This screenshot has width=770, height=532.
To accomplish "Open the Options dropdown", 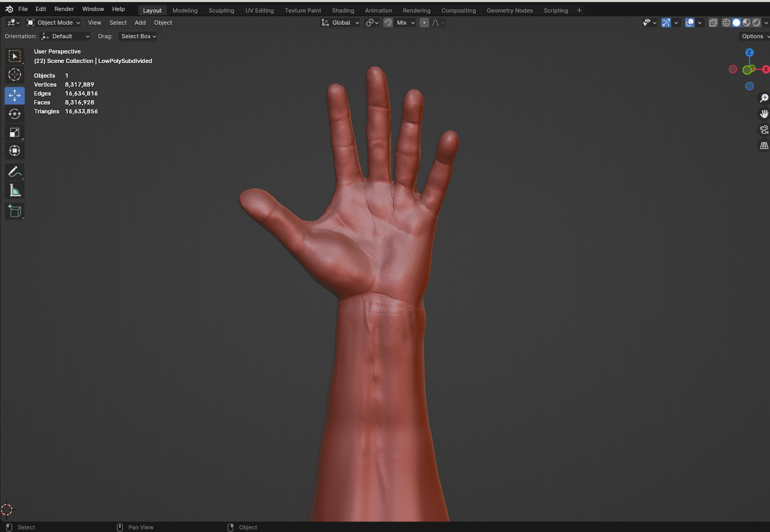I will coord(754,36).
